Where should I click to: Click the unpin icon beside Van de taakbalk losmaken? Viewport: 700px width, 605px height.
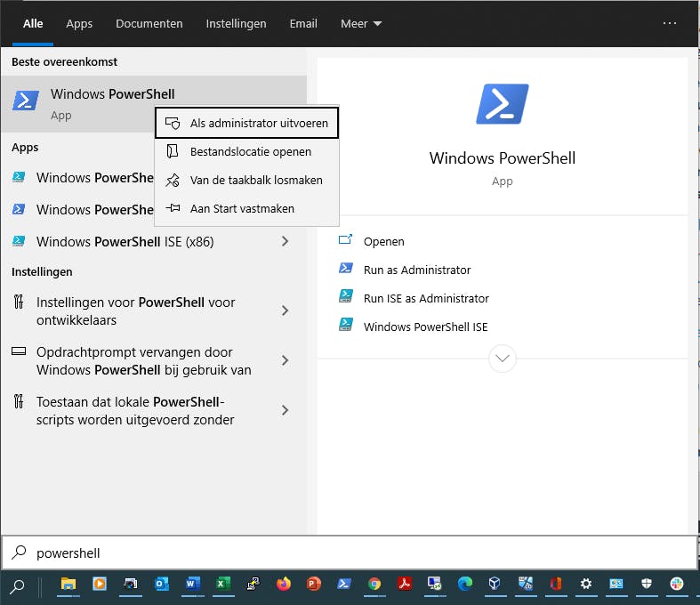(x=173, y=180)
